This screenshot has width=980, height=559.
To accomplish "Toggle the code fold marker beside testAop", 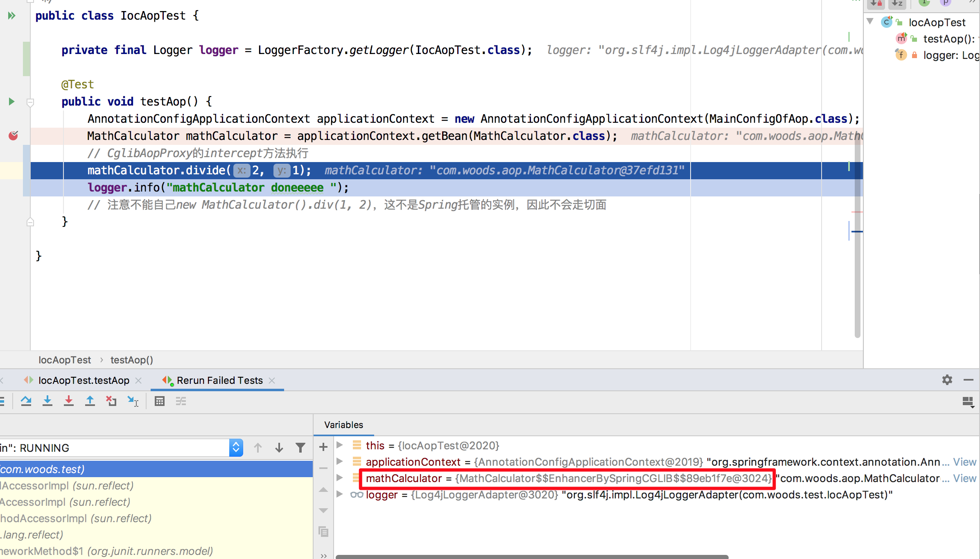I will (30, 102).
